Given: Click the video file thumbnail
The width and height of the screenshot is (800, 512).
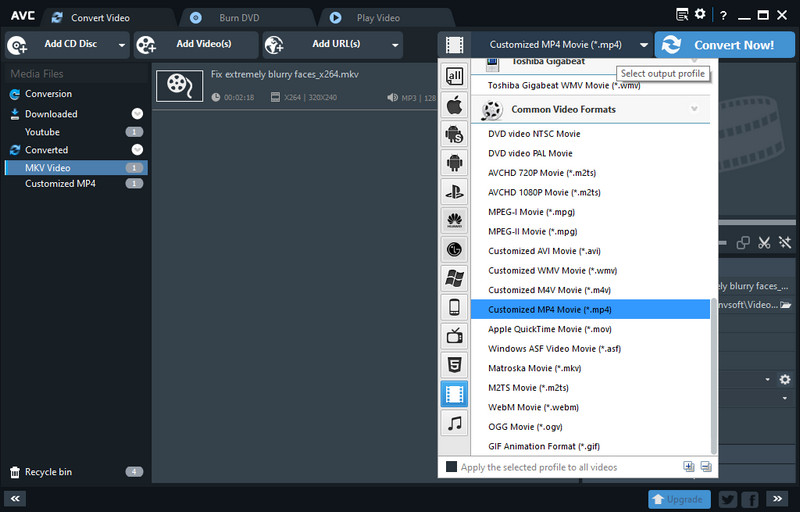Looking at the screenshot, I should [x=180, y=85].
